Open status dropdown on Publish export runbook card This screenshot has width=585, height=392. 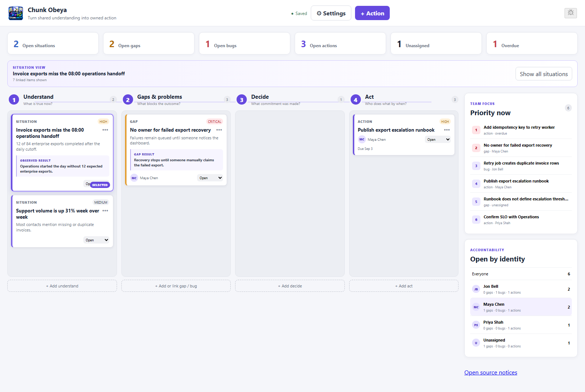click(438, 139)
